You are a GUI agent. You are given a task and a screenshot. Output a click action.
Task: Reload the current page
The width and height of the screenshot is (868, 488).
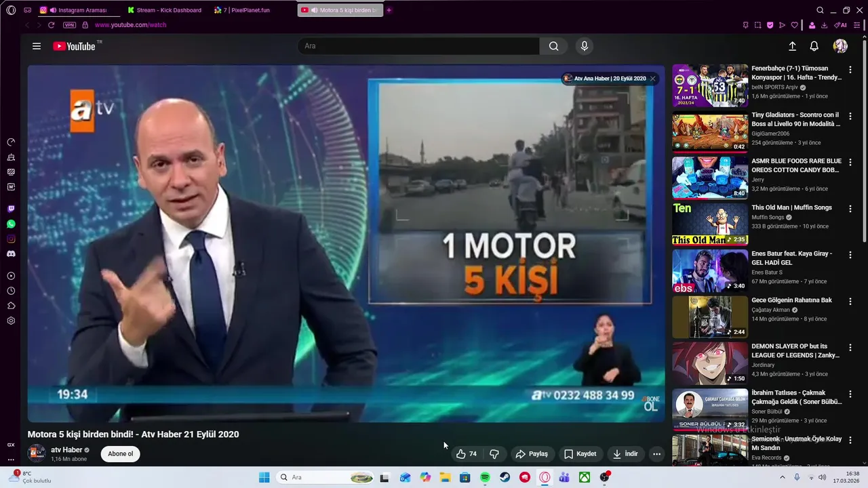tap(51, 25)
